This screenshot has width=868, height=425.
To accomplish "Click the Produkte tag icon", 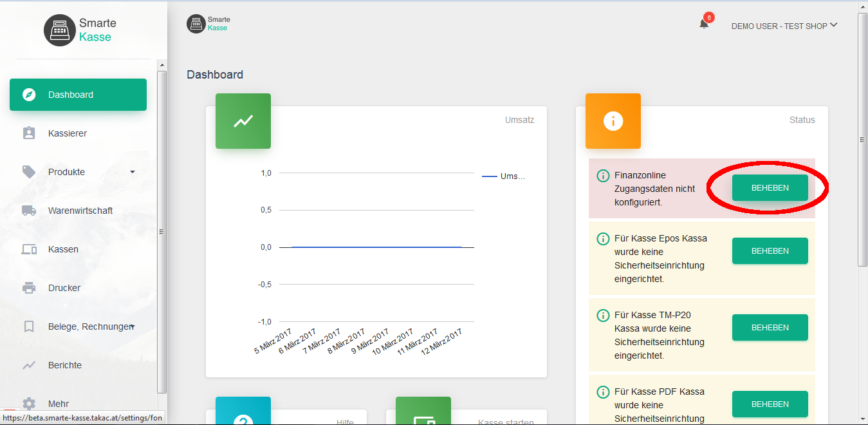I will [29, 172].
